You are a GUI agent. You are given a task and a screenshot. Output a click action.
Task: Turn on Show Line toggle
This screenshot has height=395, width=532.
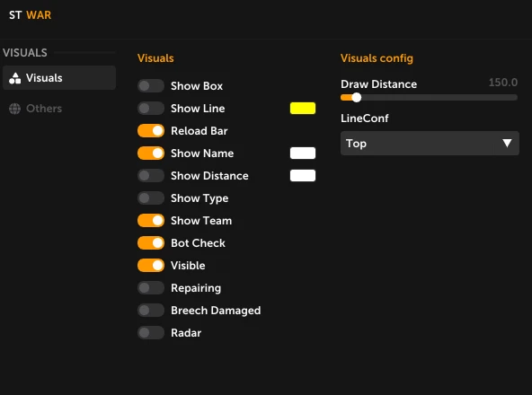point(151,109)
